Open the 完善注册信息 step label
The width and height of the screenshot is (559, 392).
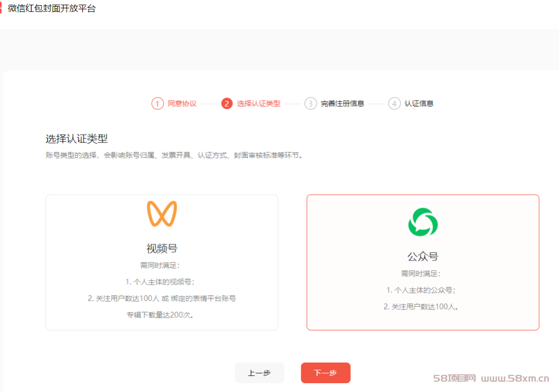(x=342, y=104)
